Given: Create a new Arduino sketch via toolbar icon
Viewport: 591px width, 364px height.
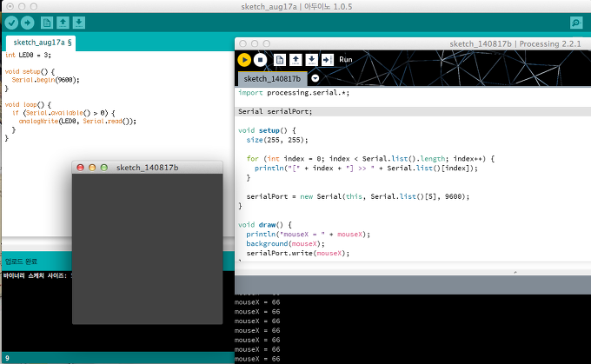Looking at the screenshot, I should (47, 23).
